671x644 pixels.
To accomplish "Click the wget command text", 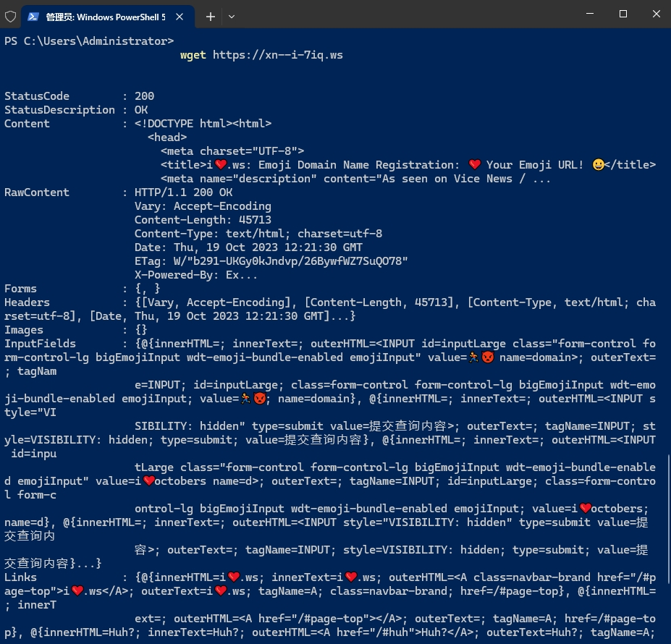I will click(193, 55).
